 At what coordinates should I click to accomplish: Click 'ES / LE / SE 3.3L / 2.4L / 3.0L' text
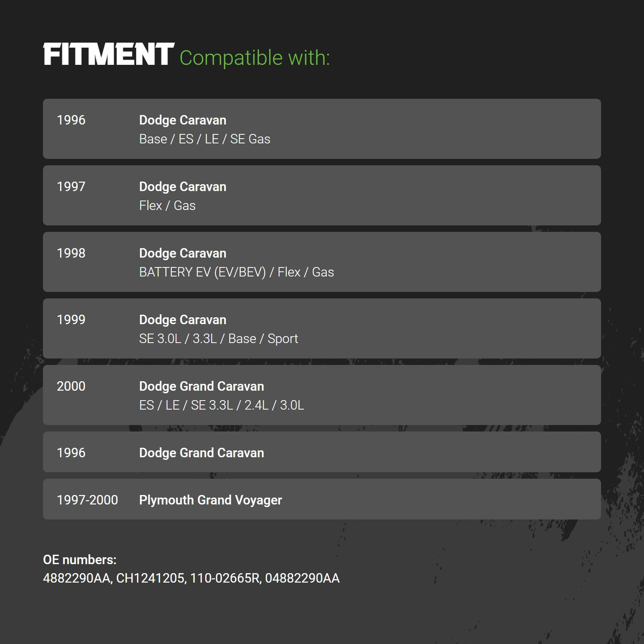[222, 405]
